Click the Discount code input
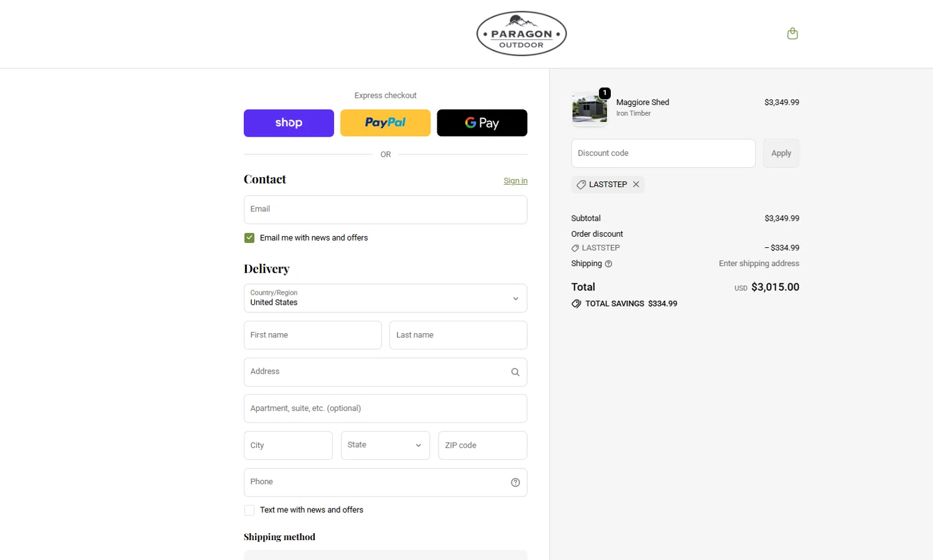933x560 pixels. point(663,154)
